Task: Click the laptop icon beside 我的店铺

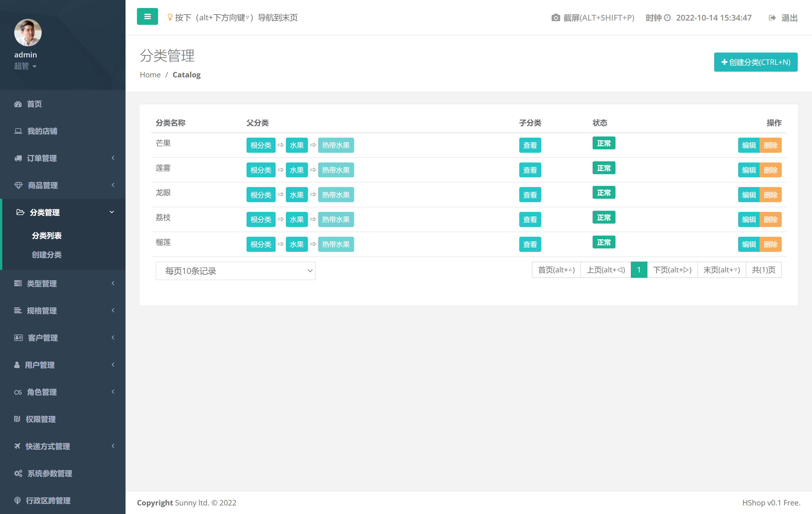Action: pyautogui.click(x=18, y=131)
